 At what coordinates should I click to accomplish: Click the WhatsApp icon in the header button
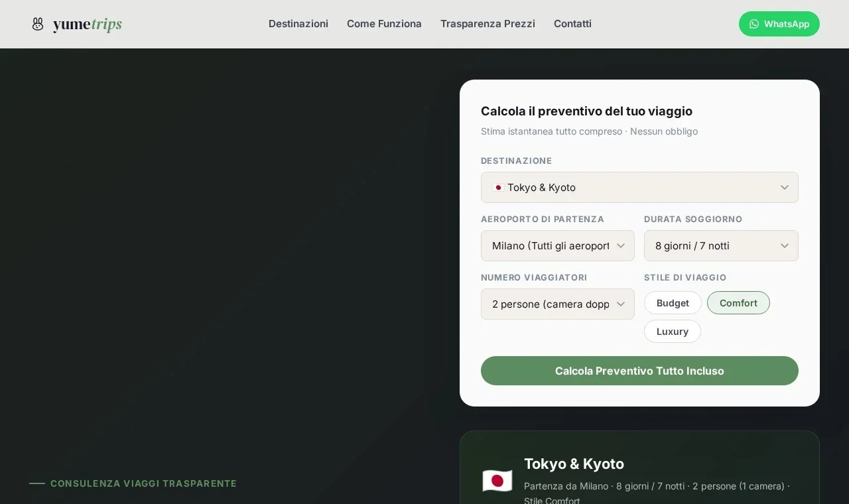[754, 24]
